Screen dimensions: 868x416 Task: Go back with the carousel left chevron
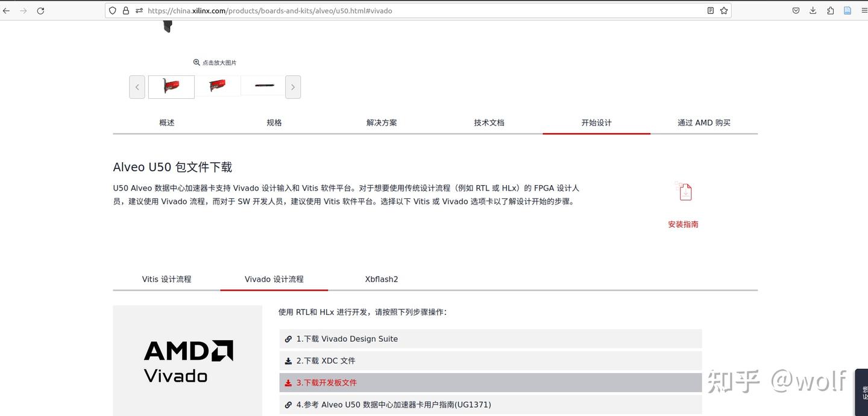pos(137,87)
